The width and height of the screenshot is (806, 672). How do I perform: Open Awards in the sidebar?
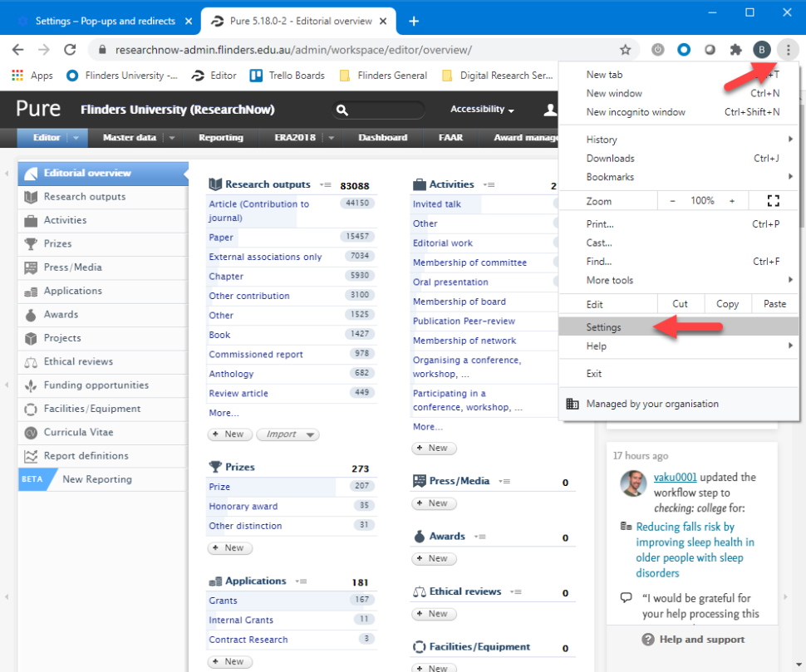pos(103,315)
